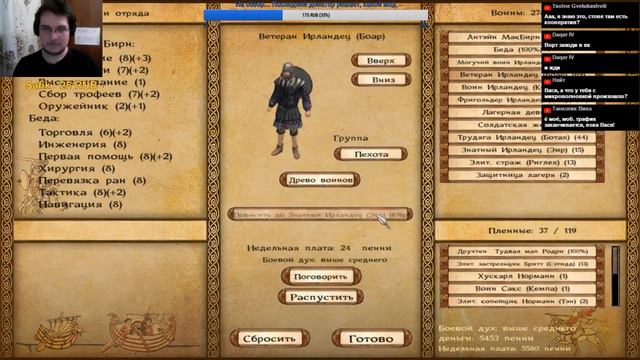Select prisoner Хускарл Норманн (1)
Viewport: 640px width, 360px height.
pyautogui.click(x=522, y=276)
